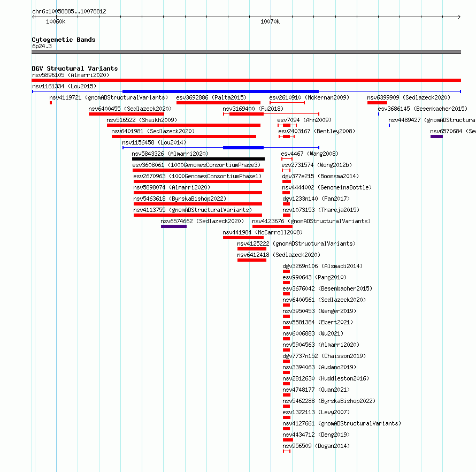Open the nsv6006883 (Wu2021) label
The height and width of the screenshot is (472, 476).
pyautogui.click(x=313, y=333)
